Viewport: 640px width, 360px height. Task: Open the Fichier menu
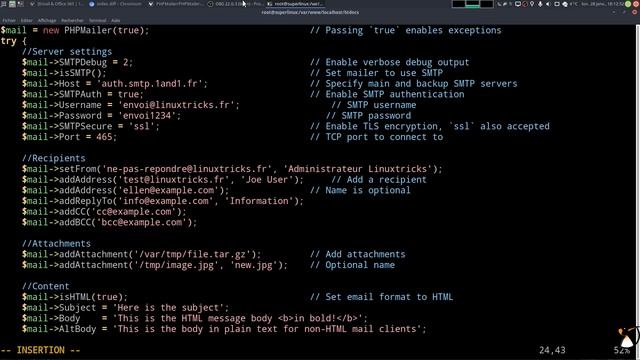click(9, 20)
